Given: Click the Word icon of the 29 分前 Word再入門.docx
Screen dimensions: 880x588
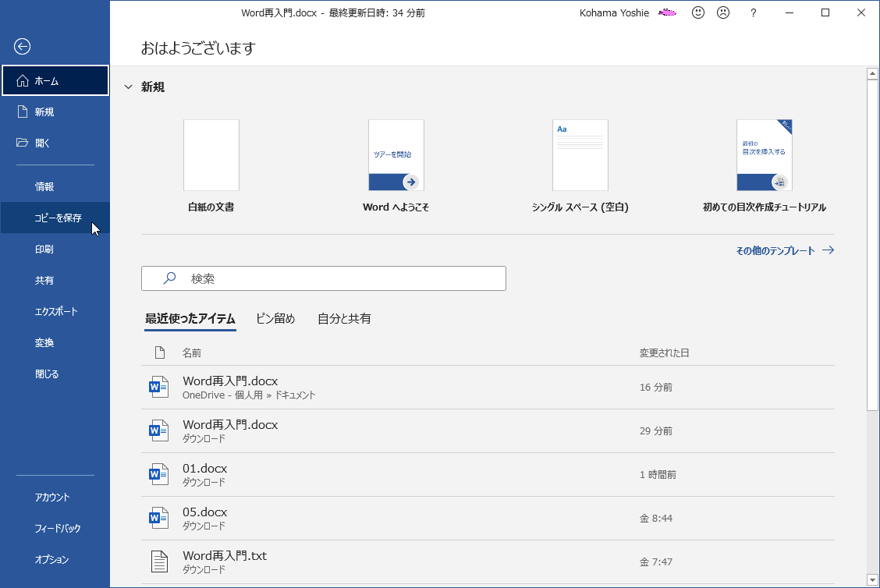Looking at the screenshot, I should (159, 431).
